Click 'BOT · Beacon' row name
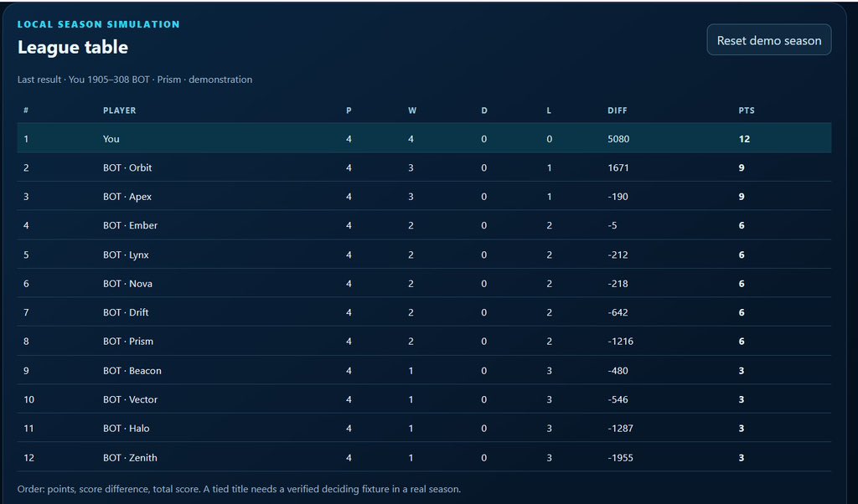Screen dimensions: 858x504 pos(132,371)
